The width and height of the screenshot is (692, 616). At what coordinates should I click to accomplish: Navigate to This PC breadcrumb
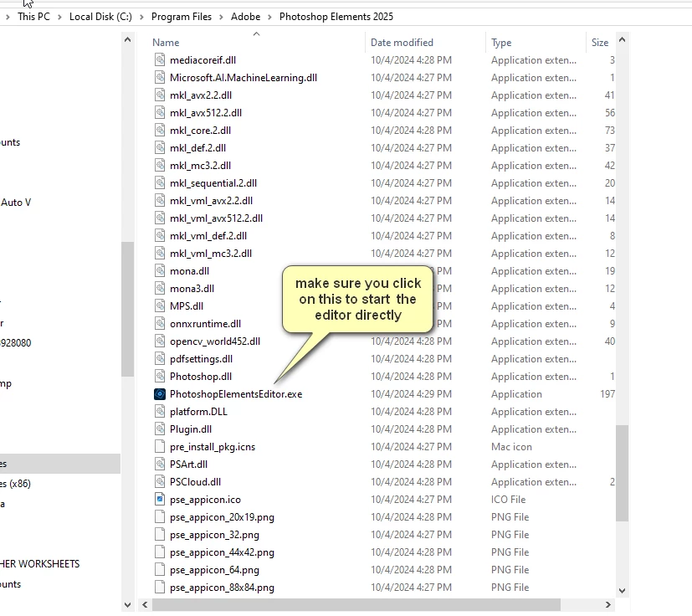33,17
